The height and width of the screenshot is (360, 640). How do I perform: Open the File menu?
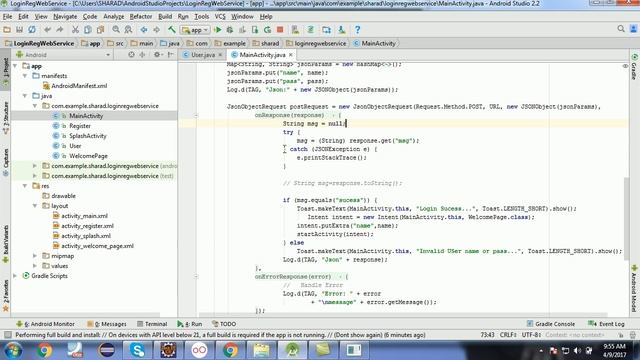(x=7, y=17)
